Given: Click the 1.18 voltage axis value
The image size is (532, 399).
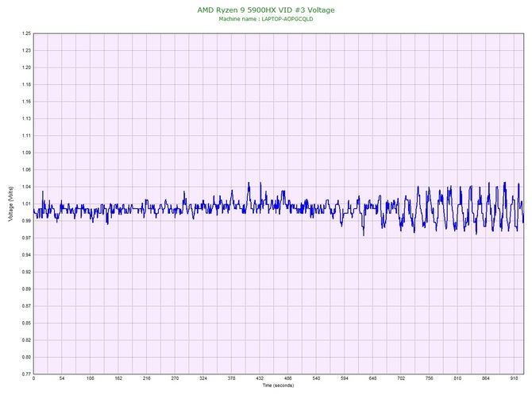Looking at the screenshot, I should (26, 84).
